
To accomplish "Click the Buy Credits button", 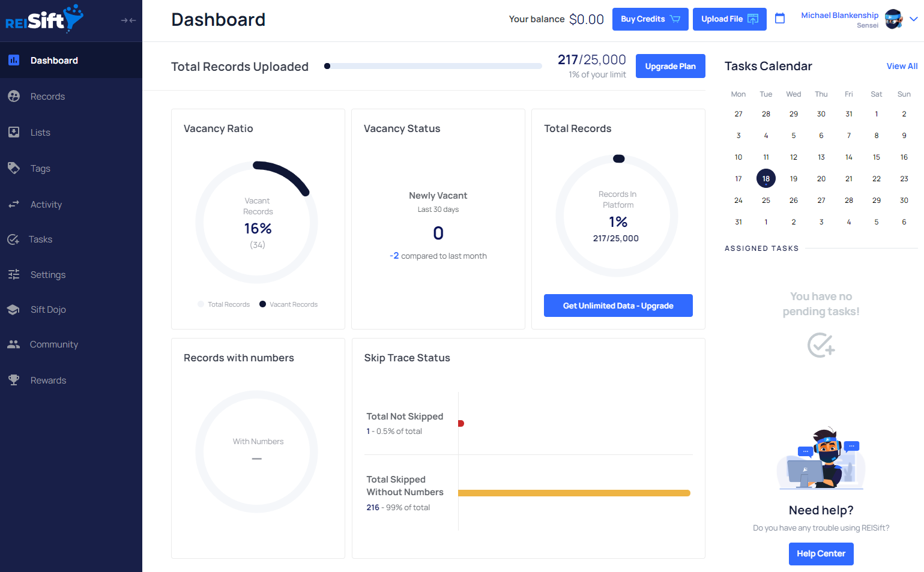I will click(650, 19).
